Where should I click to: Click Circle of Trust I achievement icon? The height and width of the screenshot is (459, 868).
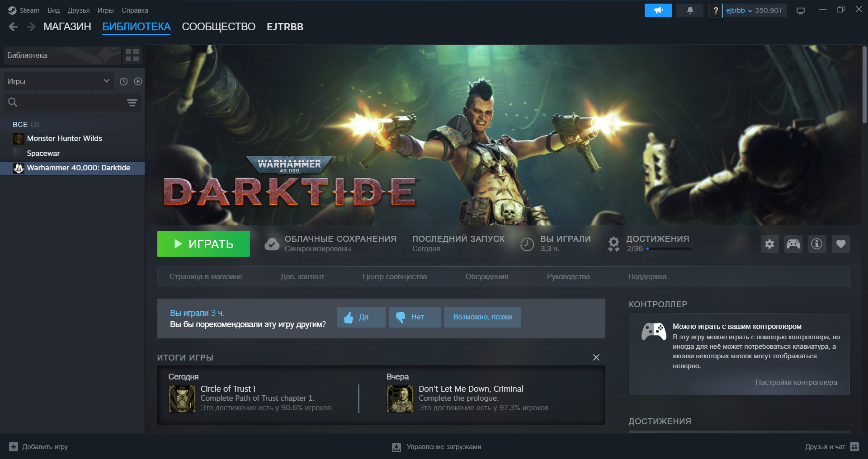[182, 398]
